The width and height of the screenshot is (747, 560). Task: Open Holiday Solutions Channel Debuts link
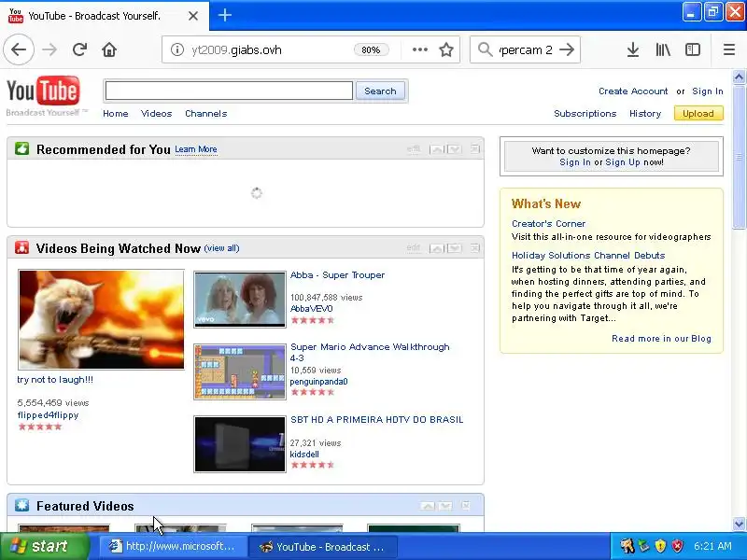coord(588,255)
